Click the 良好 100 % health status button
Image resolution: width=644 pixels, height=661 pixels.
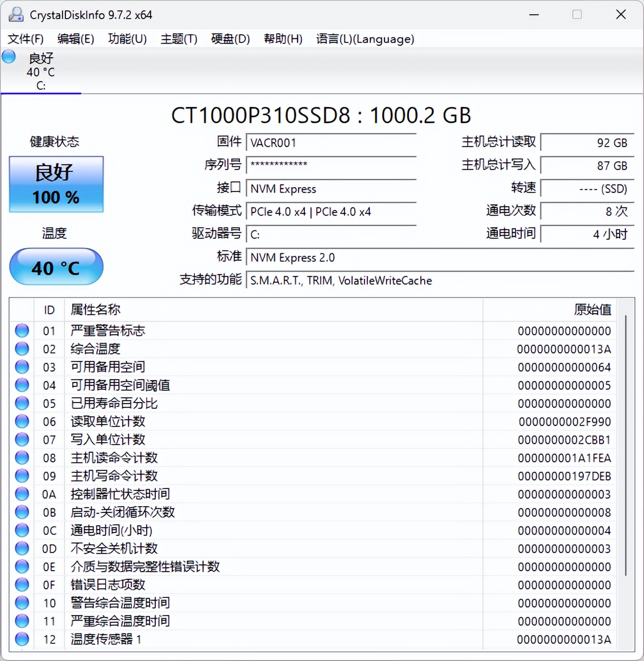pos(56,184)
